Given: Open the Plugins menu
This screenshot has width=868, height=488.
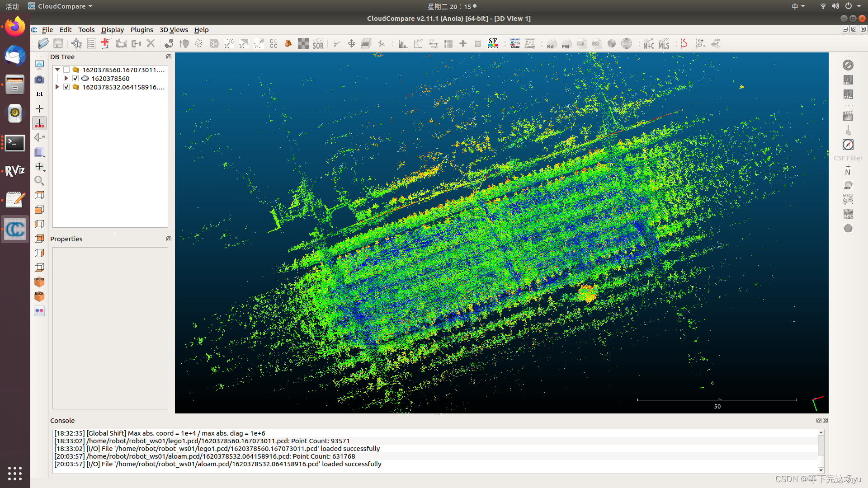Looking at the screenshot, I should [x=142, y=30].
